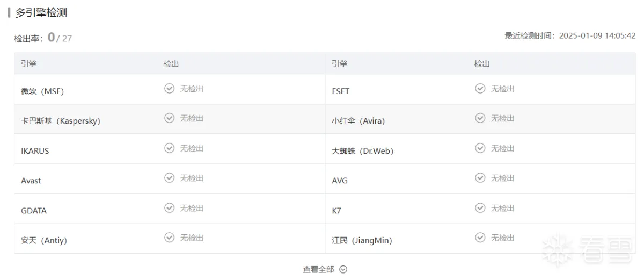Click the checkmark icon for 安天 (Antiy)

click(169, 238)
